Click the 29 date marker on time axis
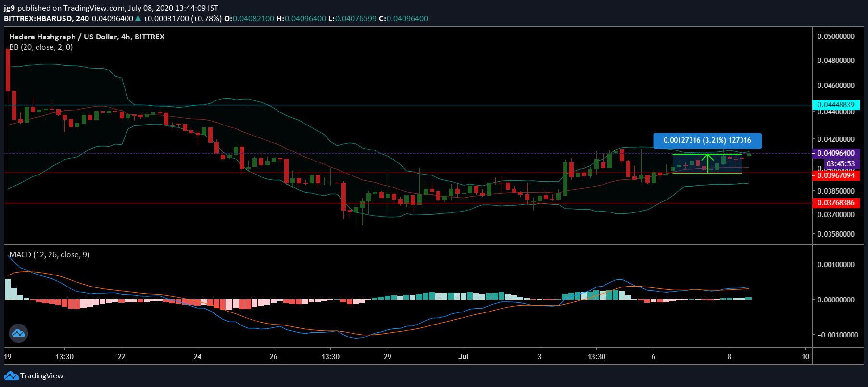Image resolution: width=868 pixels, height=387 pixels. click(x=388, y=357)
